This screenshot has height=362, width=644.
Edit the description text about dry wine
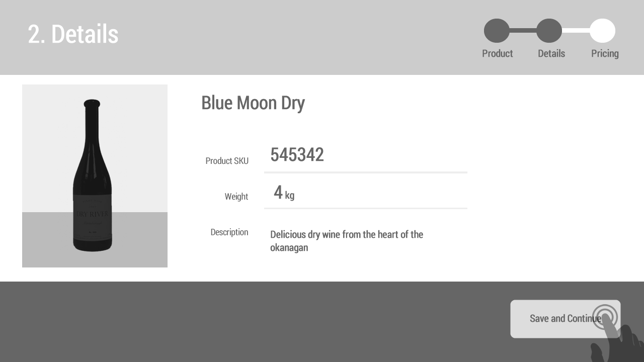pyautogui.click(x=347, y=241)
